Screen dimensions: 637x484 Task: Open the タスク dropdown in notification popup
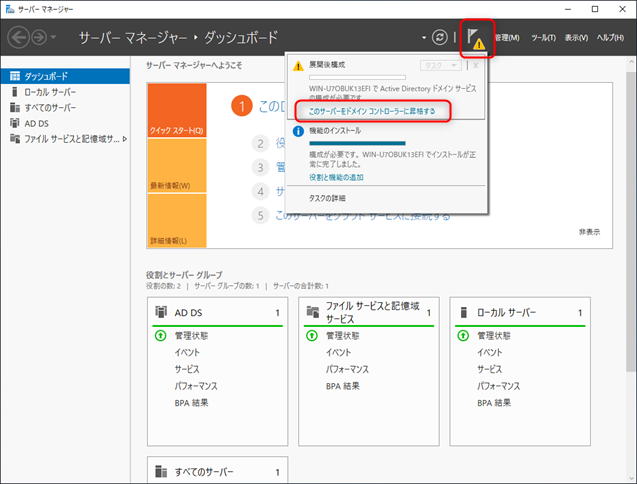click(x=441, y=65)
